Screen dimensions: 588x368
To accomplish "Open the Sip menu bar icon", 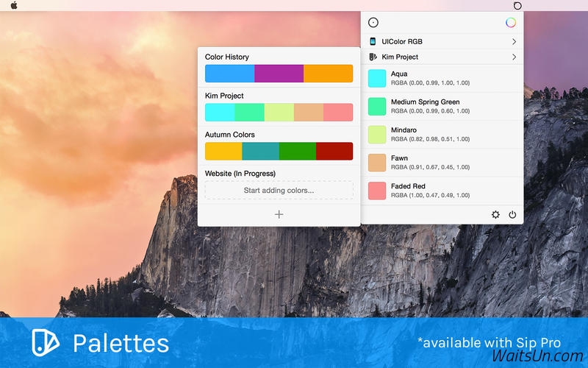I will point(517,6).
